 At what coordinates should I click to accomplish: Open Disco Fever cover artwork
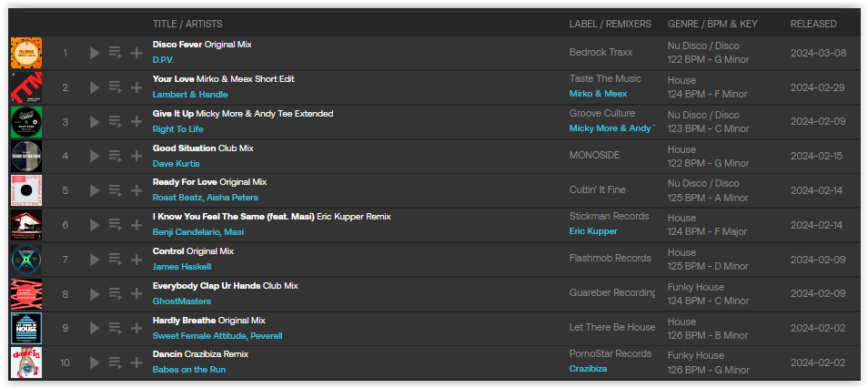click(x=26, y=53)
